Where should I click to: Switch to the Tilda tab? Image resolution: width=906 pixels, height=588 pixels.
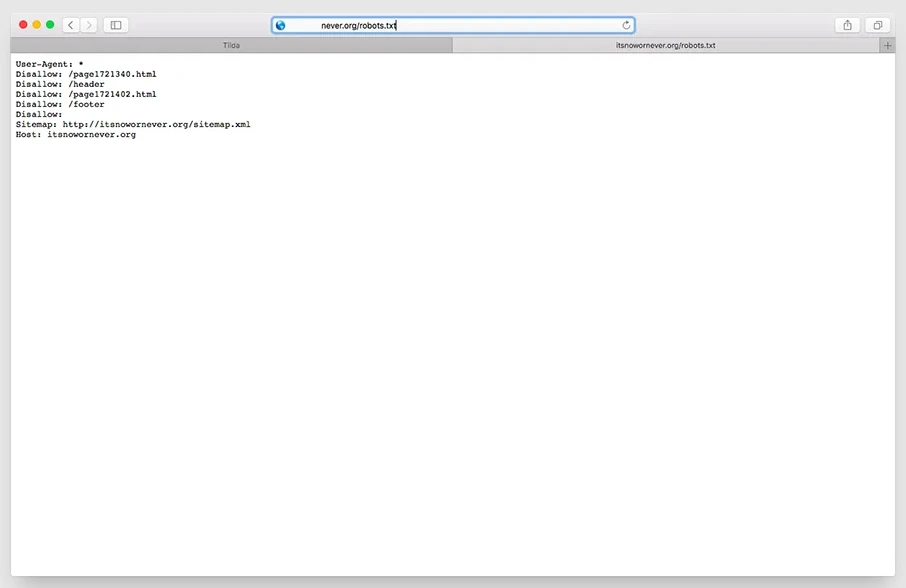coord(231,45)
